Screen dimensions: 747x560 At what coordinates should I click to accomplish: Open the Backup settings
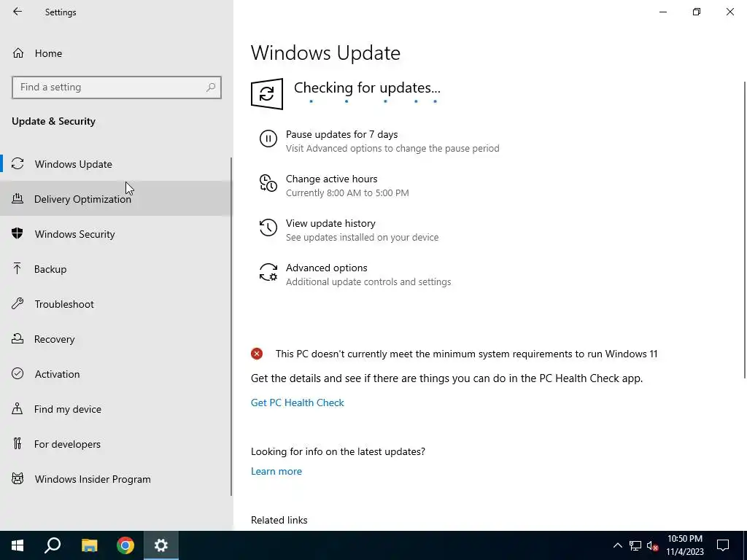pyautogui.click(x=116, y=269)
